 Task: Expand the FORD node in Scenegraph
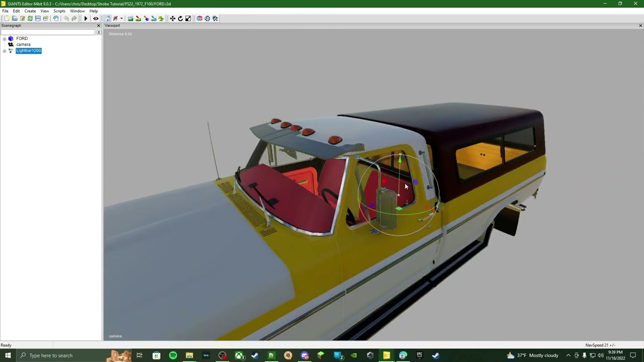(x=5, y=39)
